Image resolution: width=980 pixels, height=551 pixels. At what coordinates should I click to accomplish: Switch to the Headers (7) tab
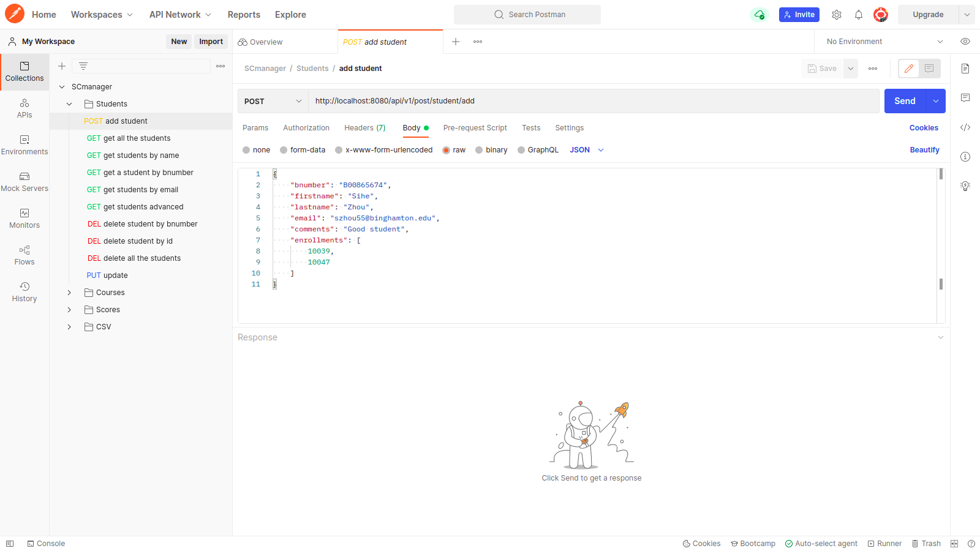pos(365,128)
